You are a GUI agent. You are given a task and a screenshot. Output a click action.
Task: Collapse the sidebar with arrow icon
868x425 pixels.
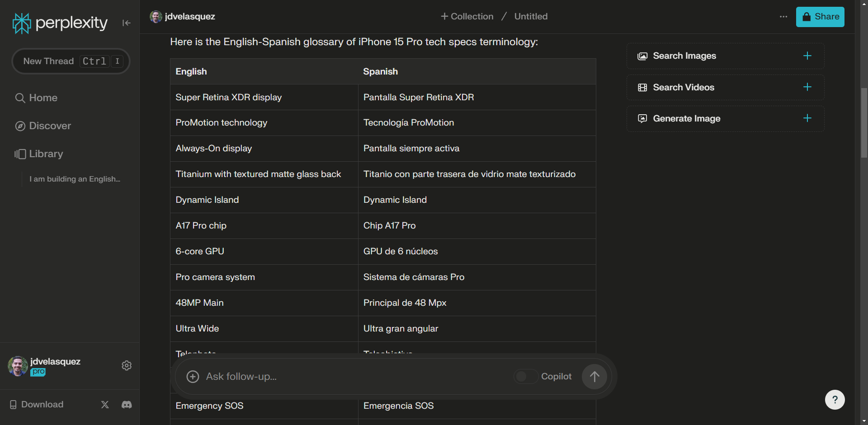point(126,23)
